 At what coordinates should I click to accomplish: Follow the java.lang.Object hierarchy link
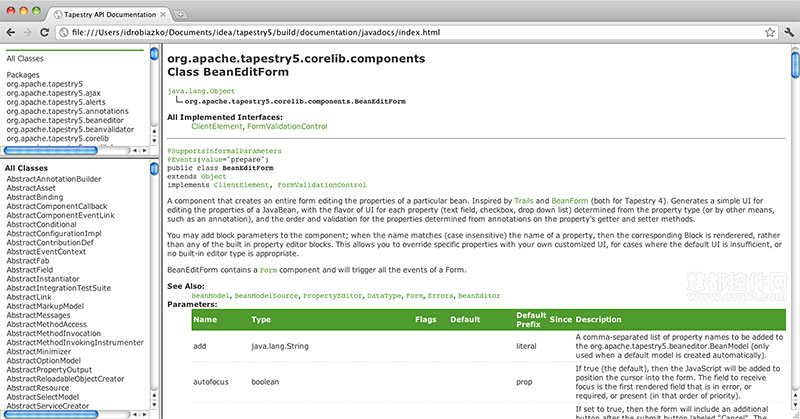201,91
